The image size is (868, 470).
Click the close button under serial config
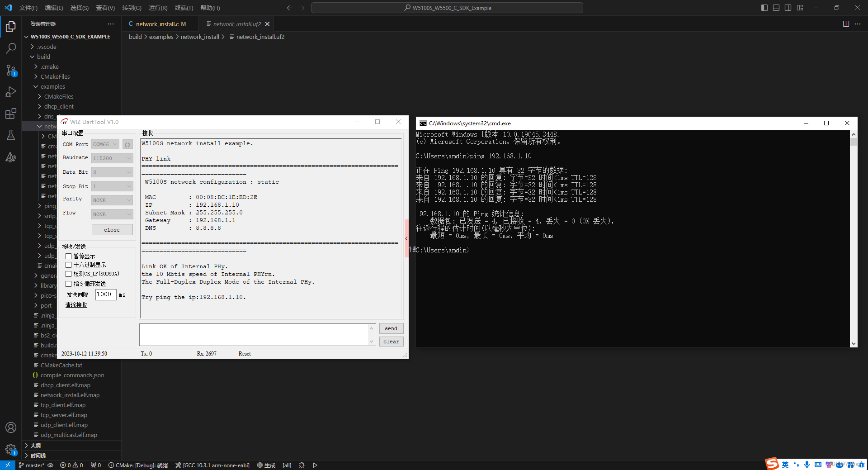[x=112, y=229]
